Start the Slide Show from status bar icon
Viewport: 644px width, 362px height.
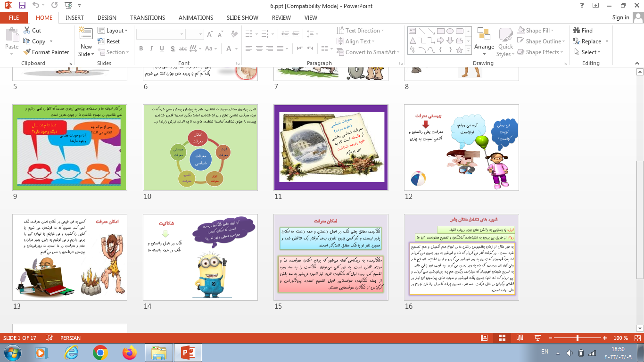(537, 338)
